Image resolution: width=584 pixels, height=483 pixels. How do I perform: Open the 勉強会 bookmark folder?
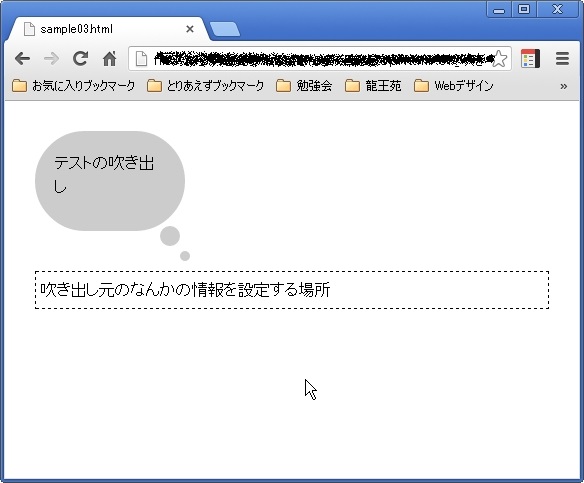304,86
